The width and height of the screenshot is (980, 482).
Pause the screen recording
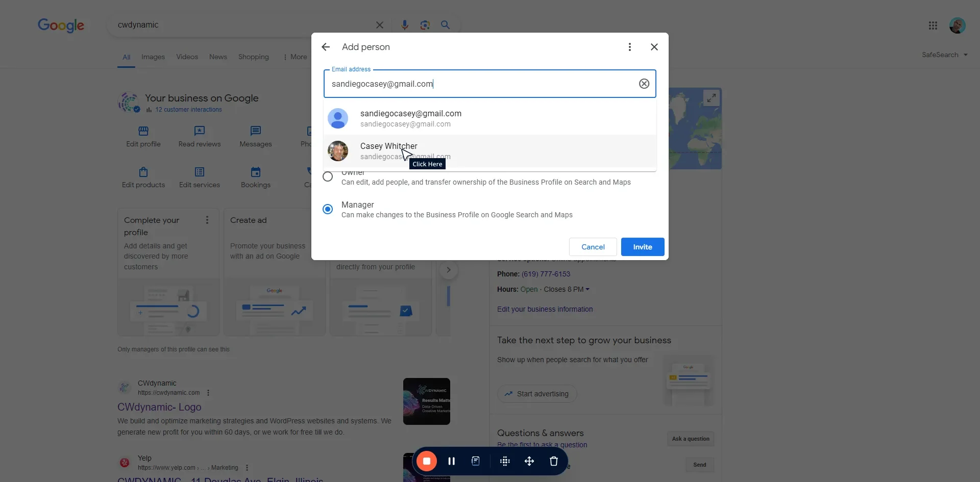point(451,461)
